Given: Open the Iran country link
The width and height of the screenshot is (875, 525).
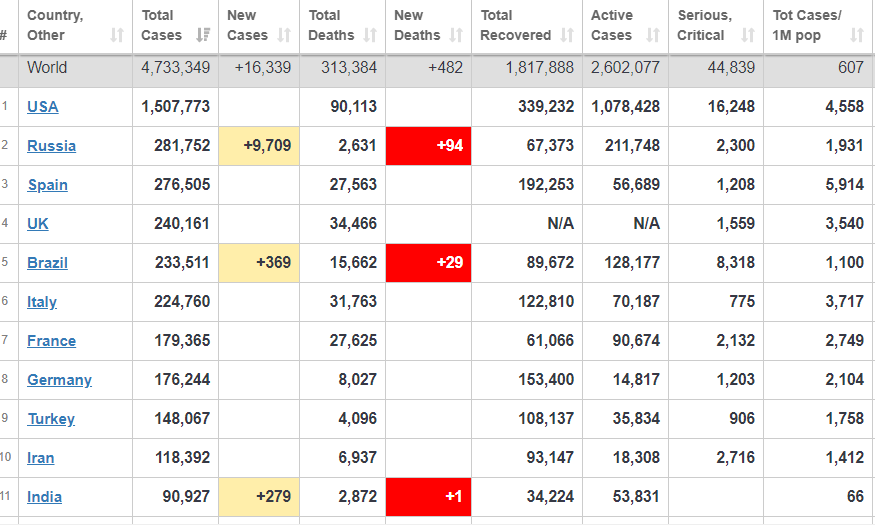Looking at the screenshot, I should 41,458.
